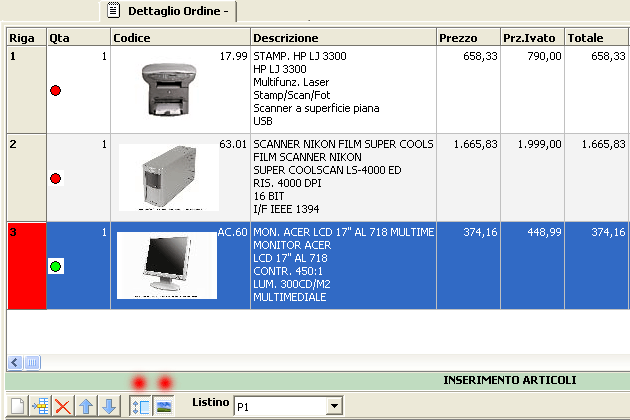Click the Nikon film scanner thumbnail
Screen dimensions: 630x420
click(169, 177)
